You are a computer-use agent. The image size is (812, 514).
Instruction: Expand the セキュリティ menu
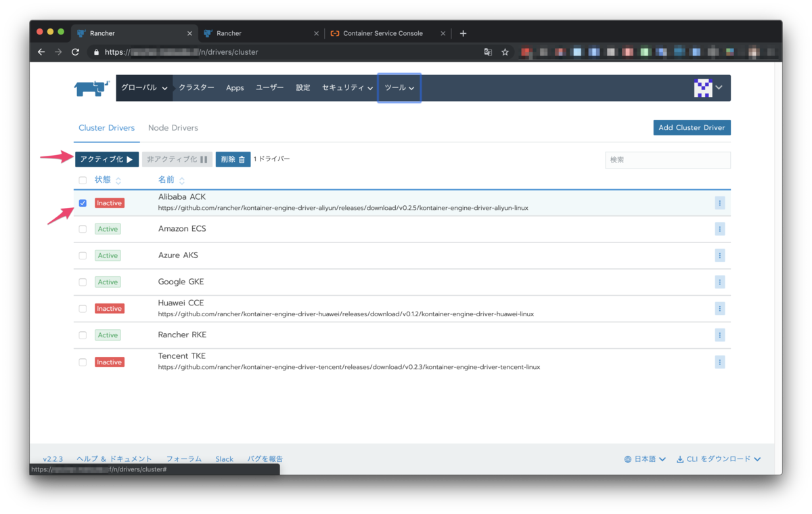(347, 88)
